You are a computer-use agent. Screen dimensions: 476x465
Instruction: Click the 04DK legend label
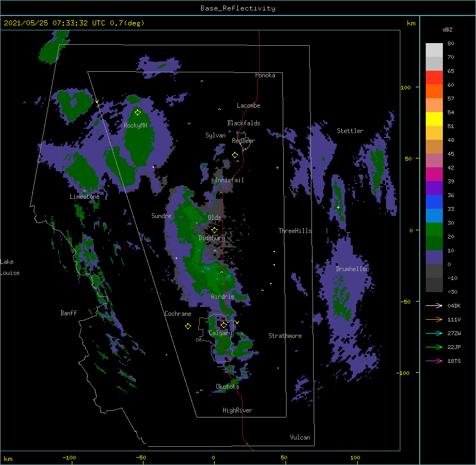tap(454, 305)
